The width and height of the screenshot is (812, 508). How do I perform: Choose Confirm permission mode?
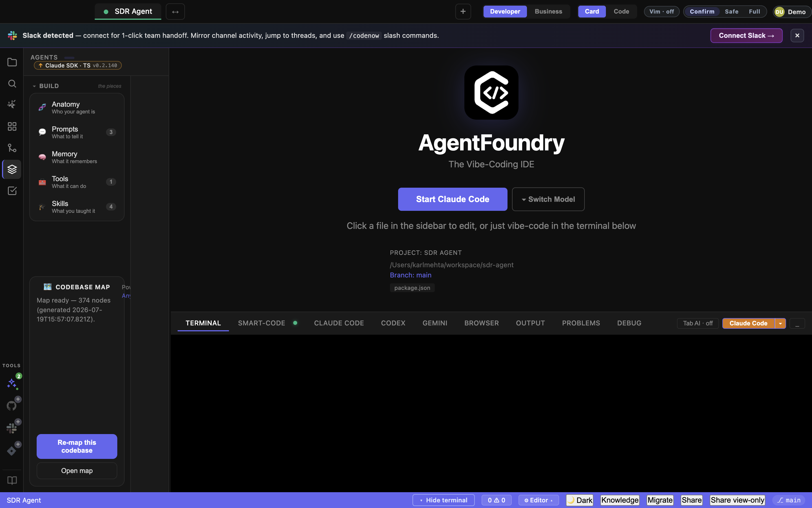(702, 11)
